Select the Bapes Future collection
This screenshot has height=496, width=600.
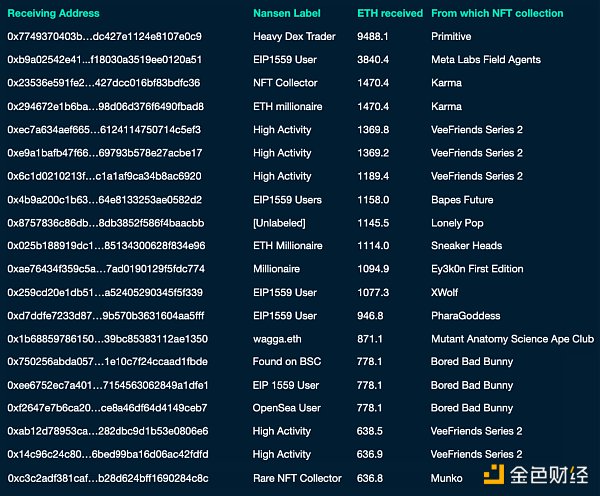pos(462,200)
